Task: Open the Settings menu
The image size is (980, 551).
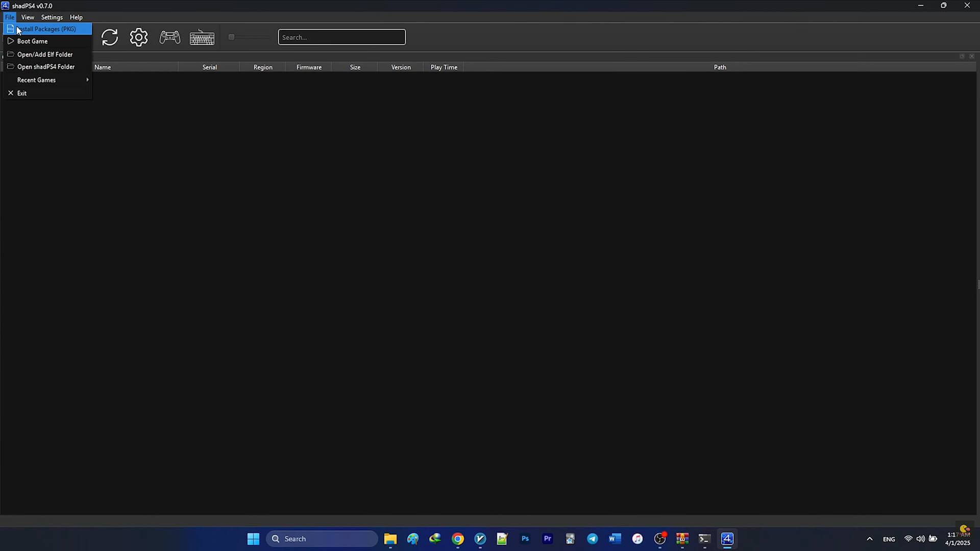Action: coord(52,17)
